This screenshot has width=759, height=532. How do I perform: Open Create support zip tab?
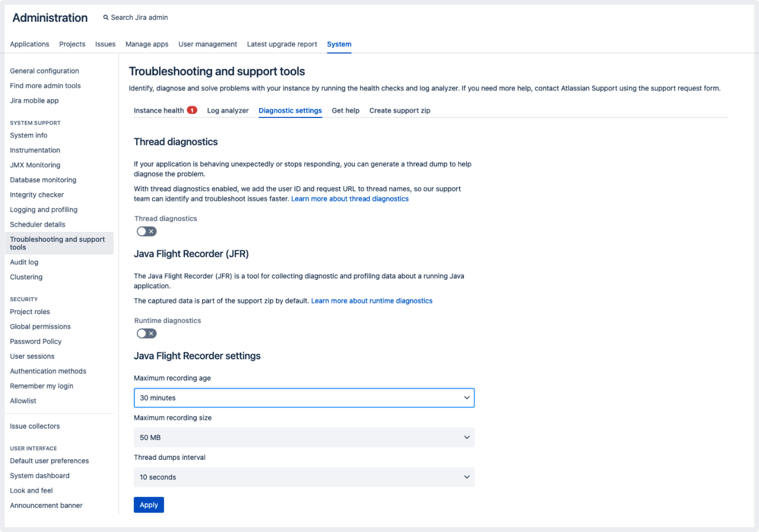coord(400,110)
